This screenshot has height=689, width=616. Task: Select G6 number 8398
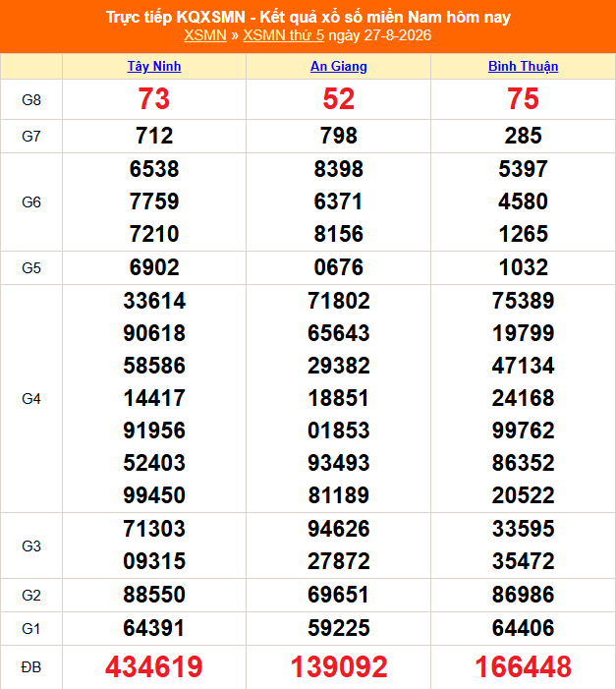(x=338, y=169)
